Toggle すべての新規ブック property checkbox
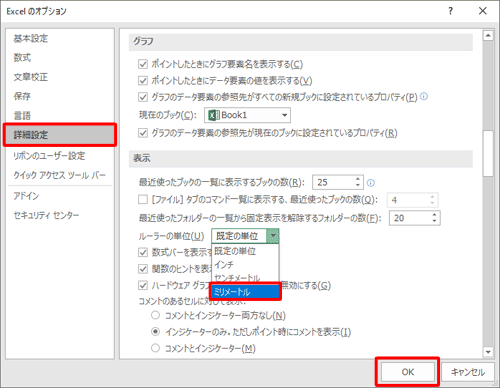This screenshot has height=388, width=500. tap(143, 97)
